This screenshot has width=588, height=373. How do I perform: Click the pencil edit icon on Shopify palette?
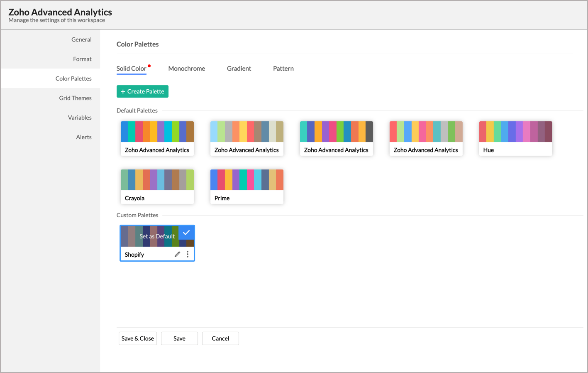click(x=177, y=254)
